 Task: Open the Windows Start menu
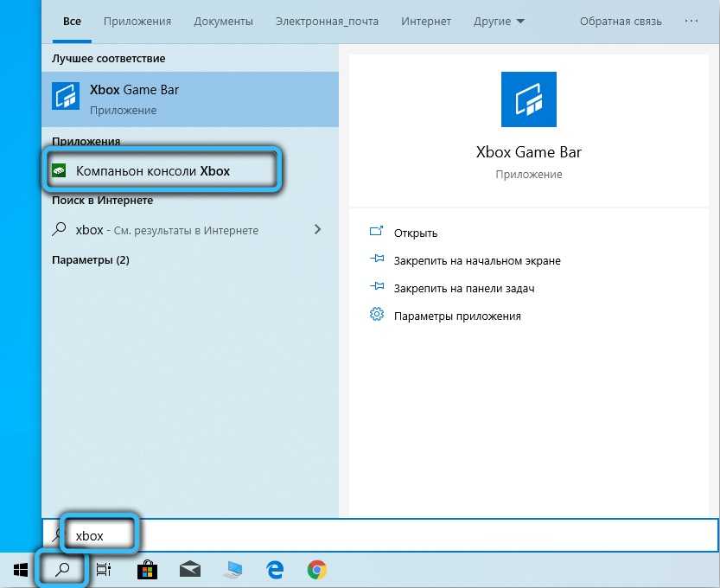click(x=21, y=570)
